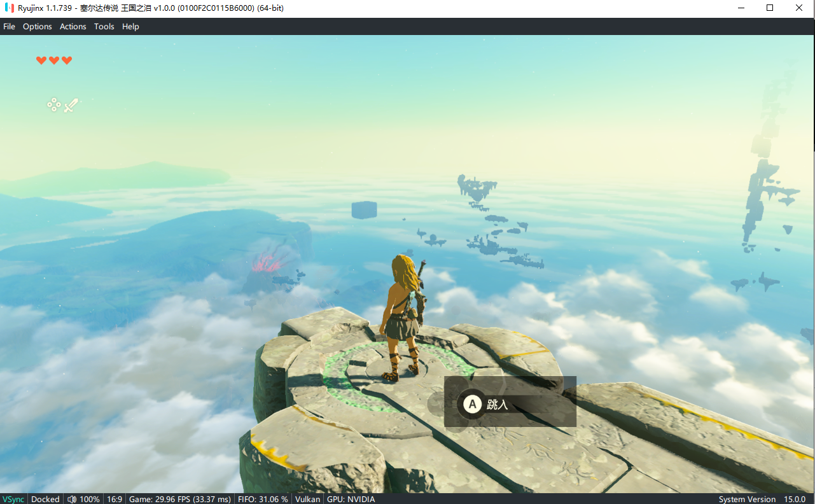Toggle VSync in the status bar
The height and width of the screenshot is (504, 815).
pos(13,499)
